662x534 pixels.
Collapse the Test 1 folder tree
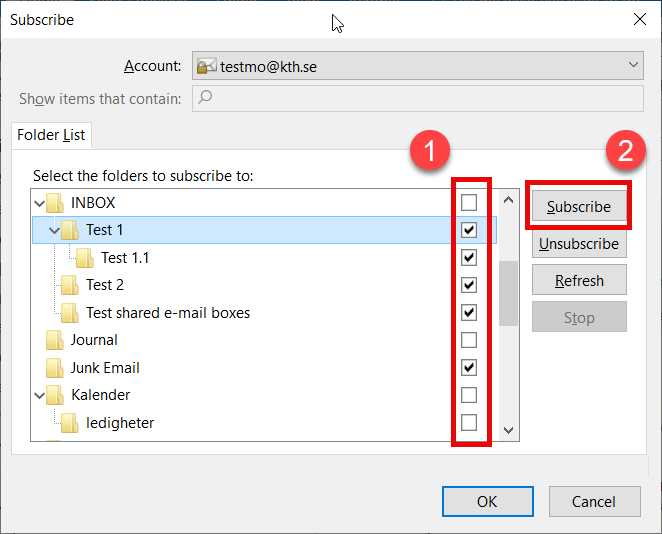click(x=55, y=230)
